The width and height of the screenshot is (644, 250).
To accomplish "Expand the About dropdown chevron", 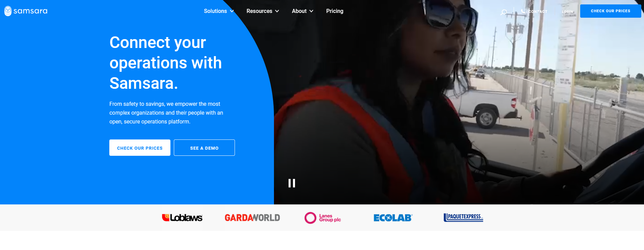I will point(311,11).
